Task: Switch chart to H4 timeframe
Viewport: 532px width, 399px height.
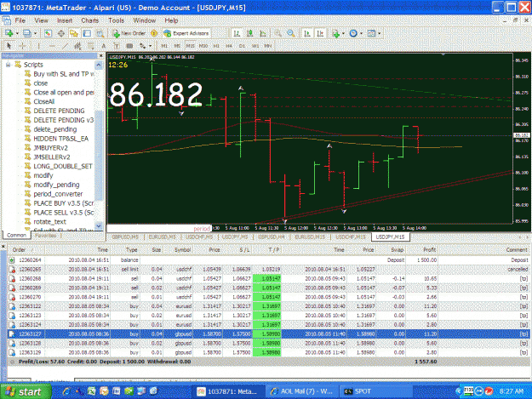Action: (229, 45)
